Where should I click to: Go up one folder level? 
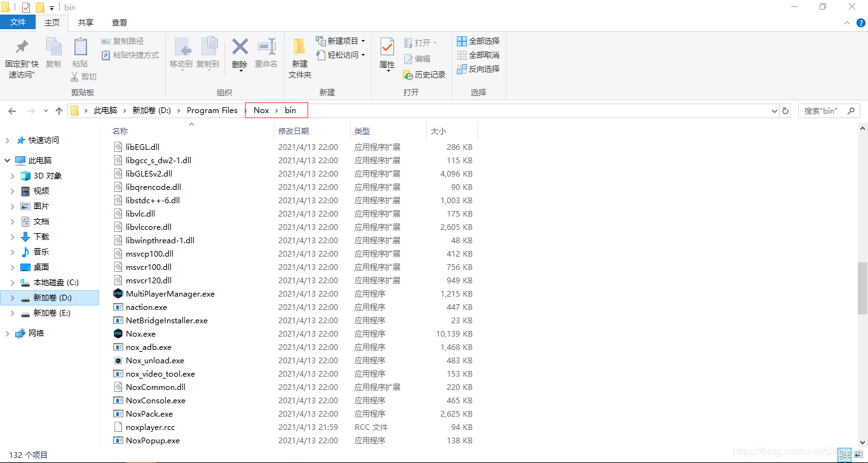(x=59, y=111)
